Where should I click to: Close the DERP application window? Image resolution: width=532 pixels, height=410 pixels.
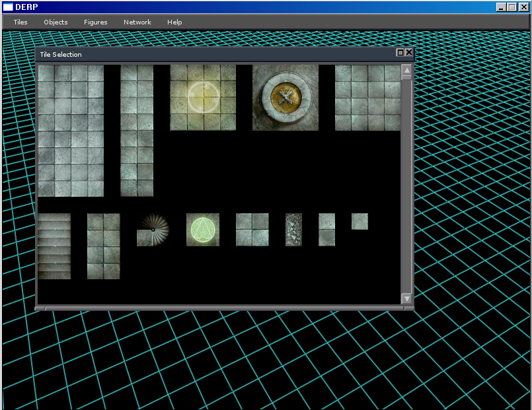tap(523, 7)
